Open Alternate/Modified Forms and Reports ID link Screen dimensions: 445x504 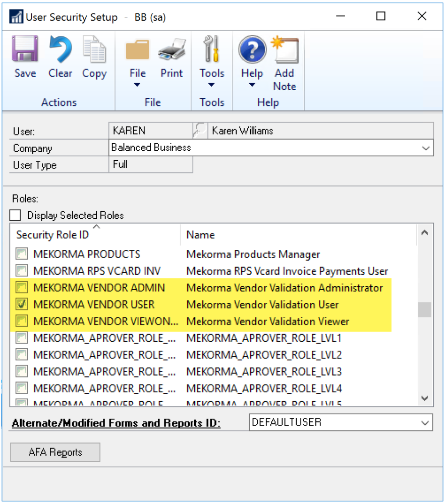[116, 423]
